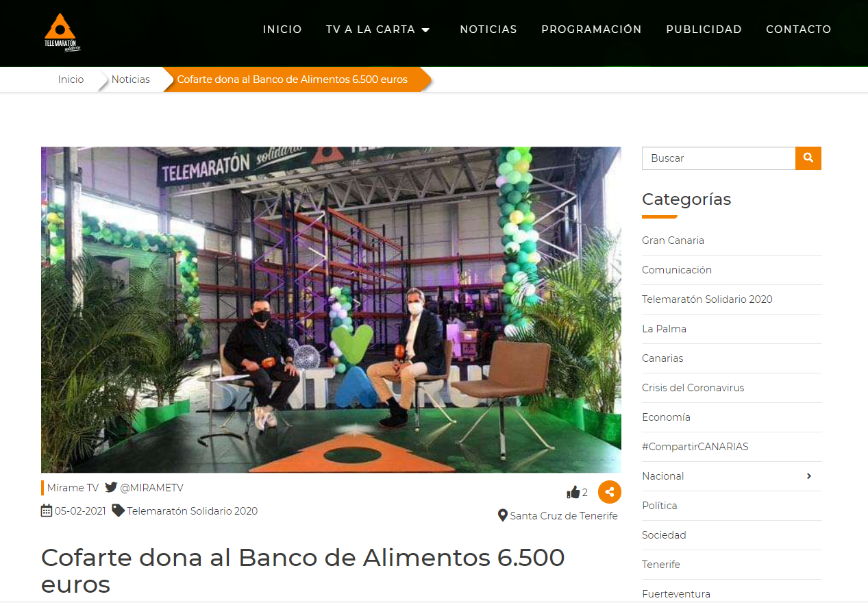This screenshot has width=868, height=603.
Task: Click the Telemaratón studio article image
Action: pyautogui.click(x=331, y=310)
